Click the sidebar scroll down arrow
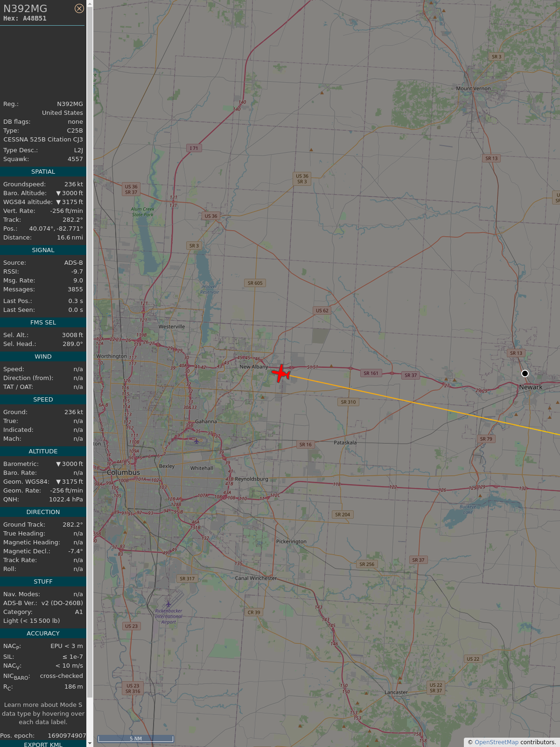 pos(90,743)
